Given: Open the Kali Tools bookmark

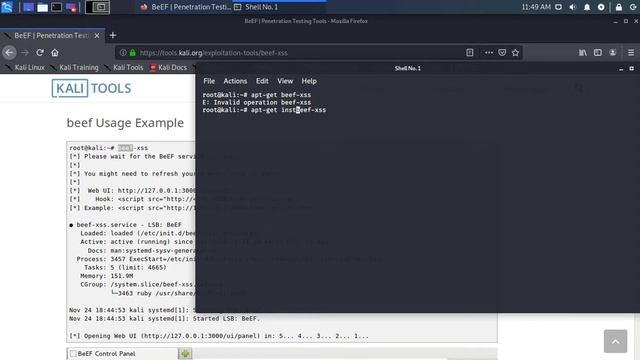Looking at the screenshot, I should [x=124, y=68].
